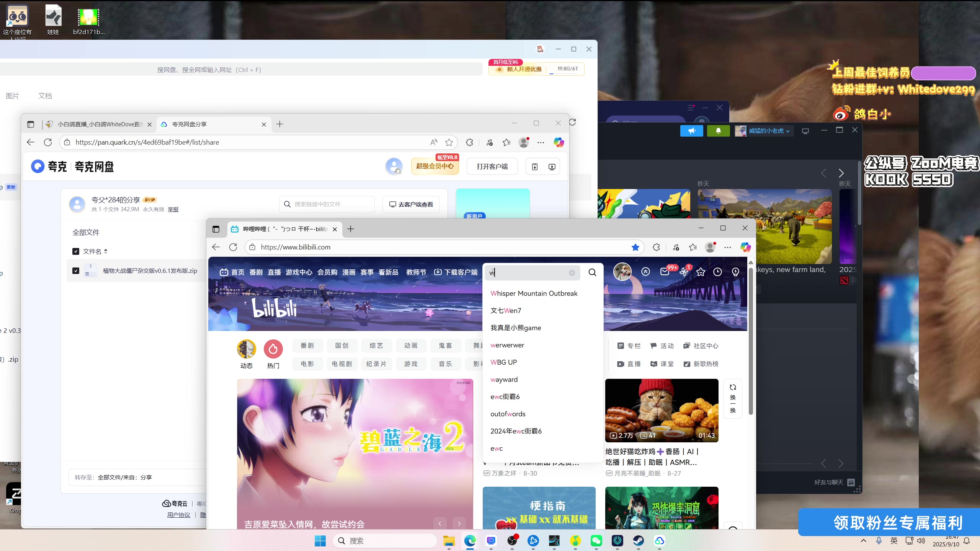980x551 pixels.
Task: Open the 番剧 tab in bilibili header
Action: [256, 272]
